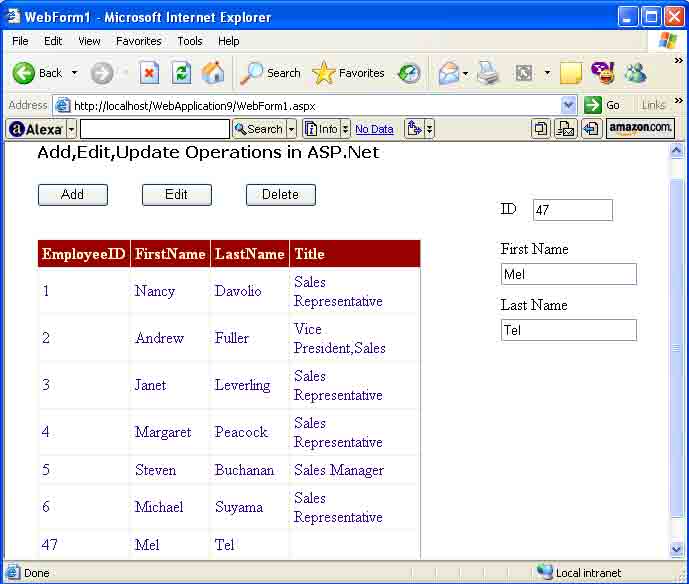Click the Last Name field with Tel

coord(569,330)
